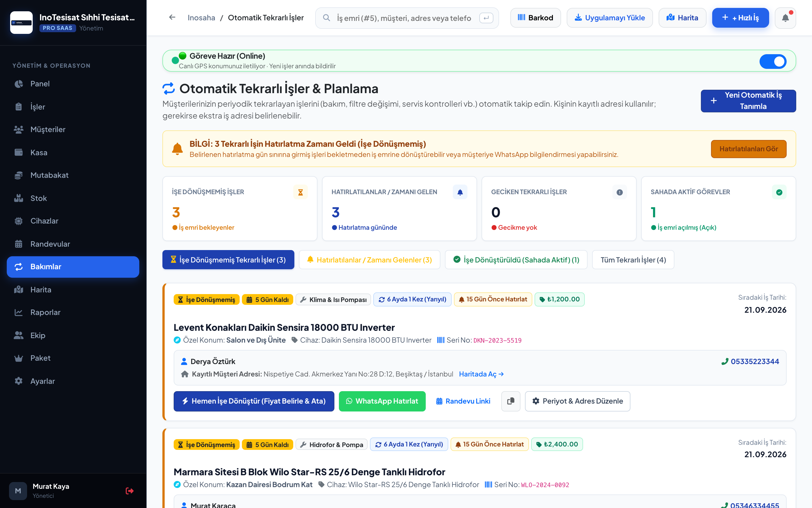Open Paket crown item in sidebar

(x=73, y=358)
